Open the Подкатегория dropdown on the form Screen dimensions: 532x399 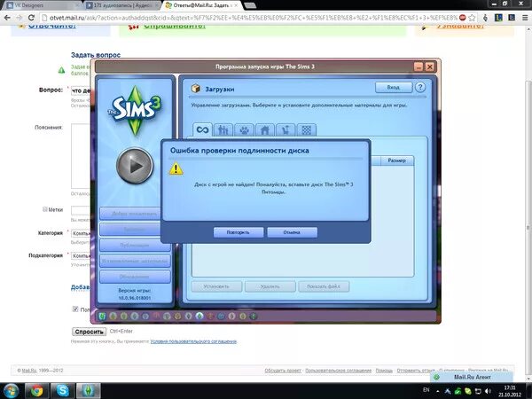81,255
